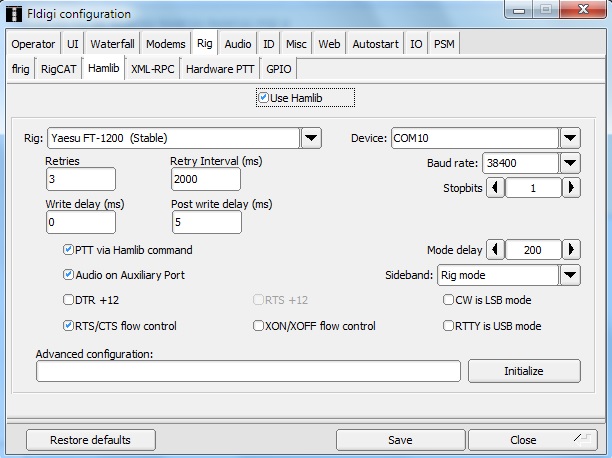Expand the Sideband dropdown list
612x458 pixels.
tap(570, 275)
